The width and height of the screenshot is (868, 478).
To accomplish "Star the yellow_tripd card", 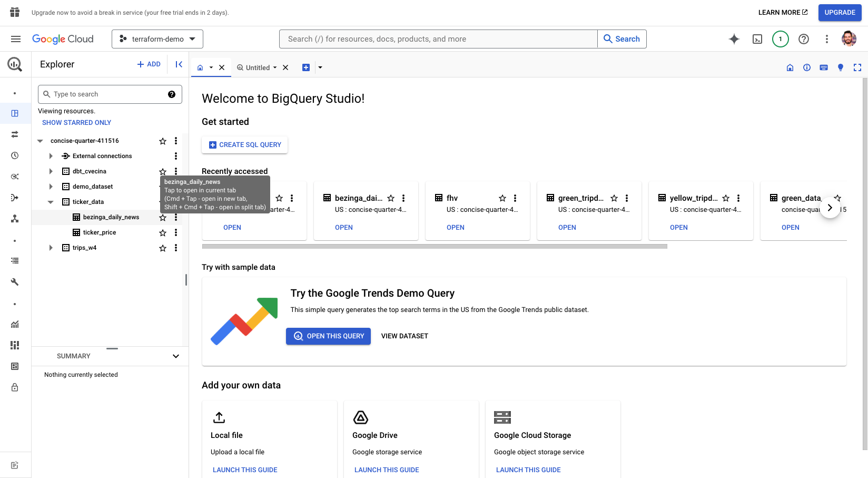I will pyautogui.click(x=726, y=198).
